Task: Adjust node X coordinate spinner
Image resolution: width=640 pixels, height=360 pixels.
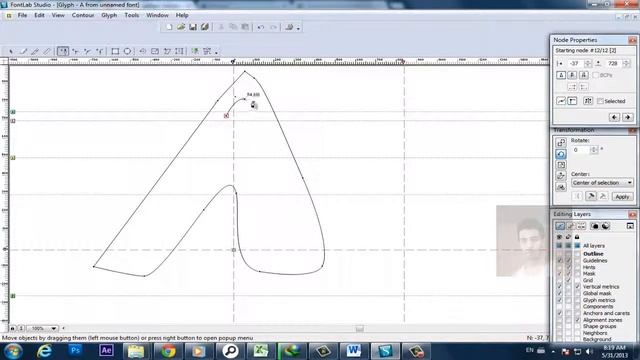Action: pyautogui.click(x=588, y=63)
